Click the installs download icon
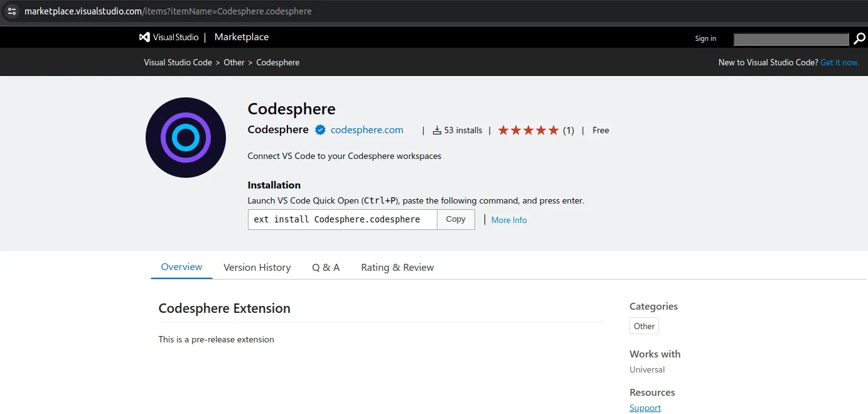Image resolution: width=868 pixels, height=414 pixels. pos(437,130)
